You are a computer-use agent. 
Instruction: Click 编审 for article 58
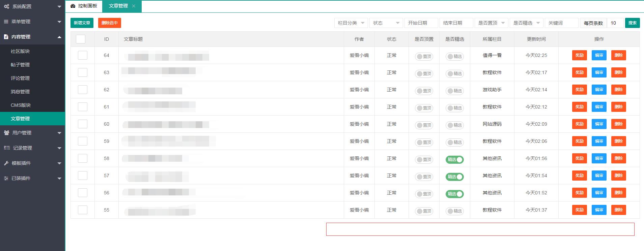point(599,158)
